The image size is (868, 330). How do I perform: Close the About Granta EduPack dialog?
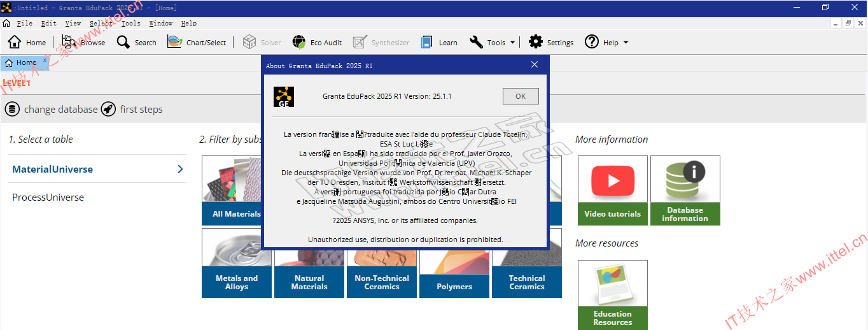point(535,64)
